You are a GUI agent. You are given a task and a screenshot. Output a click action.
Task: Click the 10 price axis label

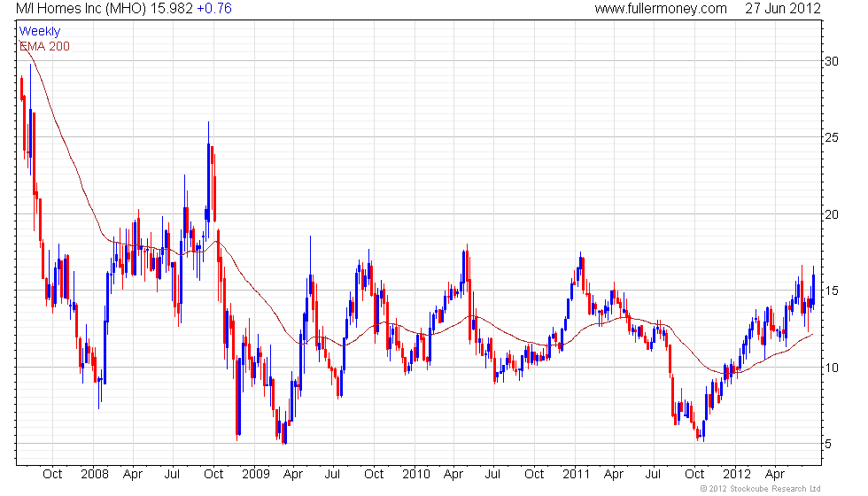(x=832, y=368)
